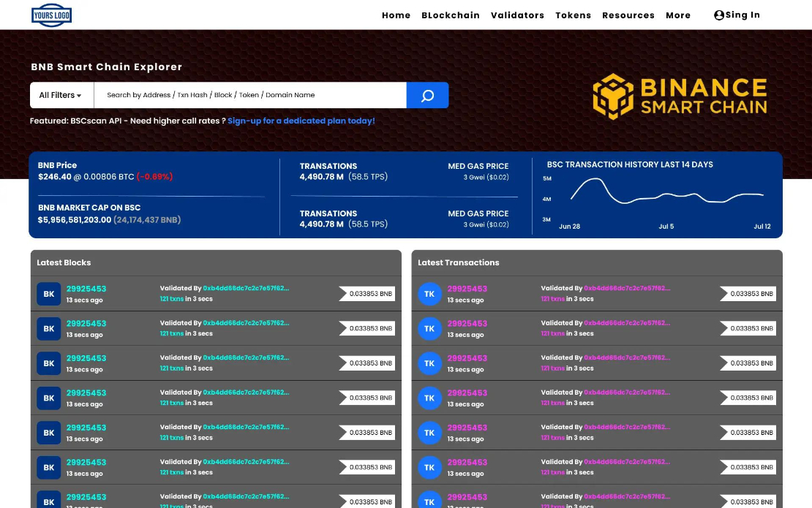This screenshot has width=812, height=508.
Task: Follow the Sign-up for a dedicated plan link
Action: [x=301, y=121]
